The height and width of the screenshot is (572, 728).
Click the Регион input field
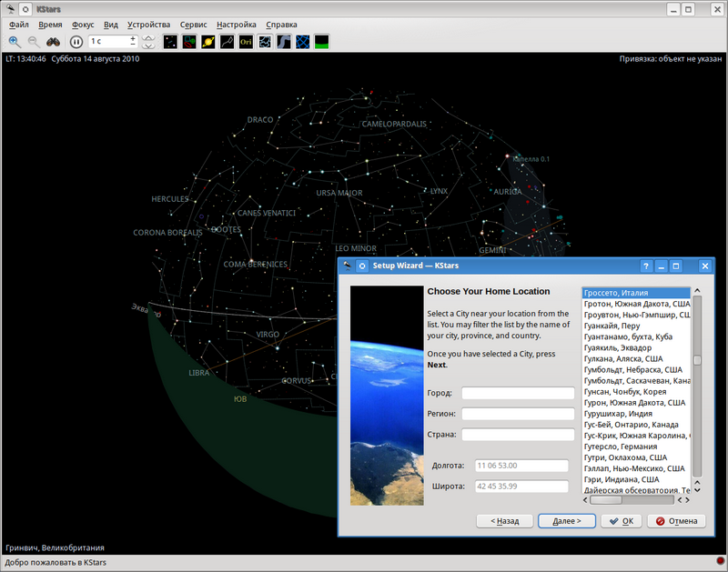[x=518, y=414]
